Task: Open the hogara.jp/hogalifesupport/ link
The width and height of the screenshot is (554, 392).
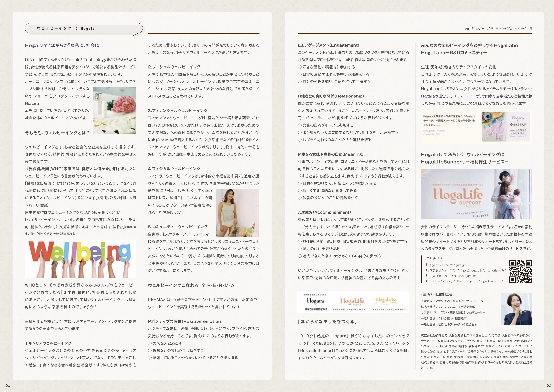Action: (x=479, y=281)
